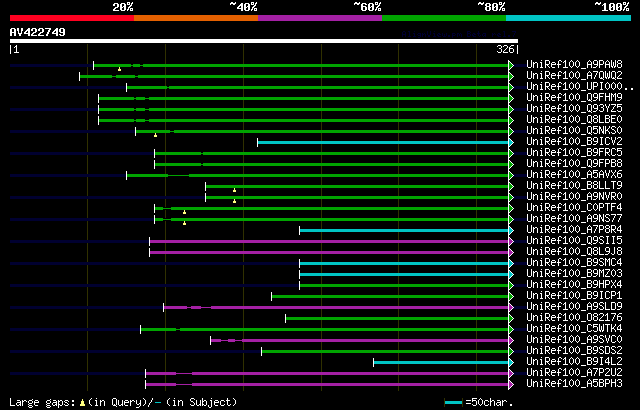
Task: Open the UniRef100_A7QWQ2 subject label
Action: click(x=574, y=75)
